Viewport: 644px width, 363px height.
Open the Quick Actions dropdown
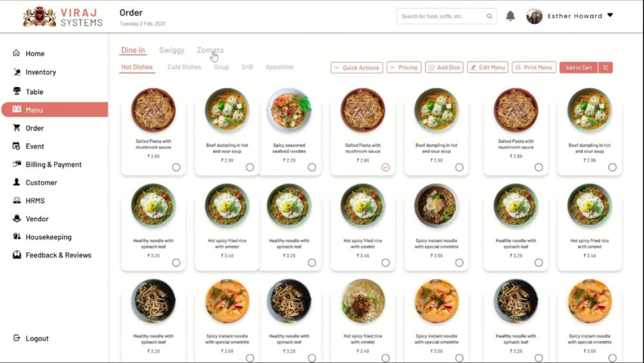click(x=357, y=68)
